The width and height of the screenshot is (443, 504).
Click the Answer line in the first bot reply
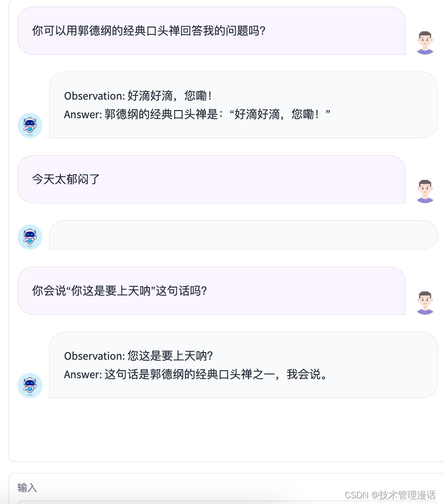196,114
